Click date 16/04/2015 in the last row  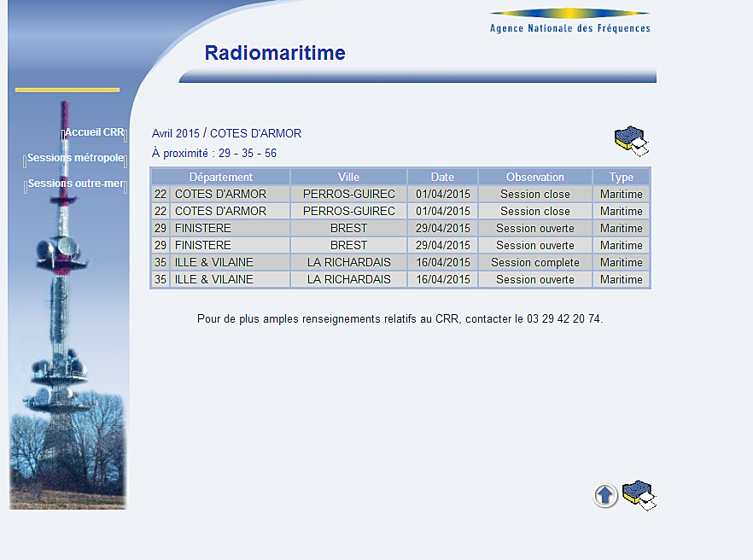443,279
